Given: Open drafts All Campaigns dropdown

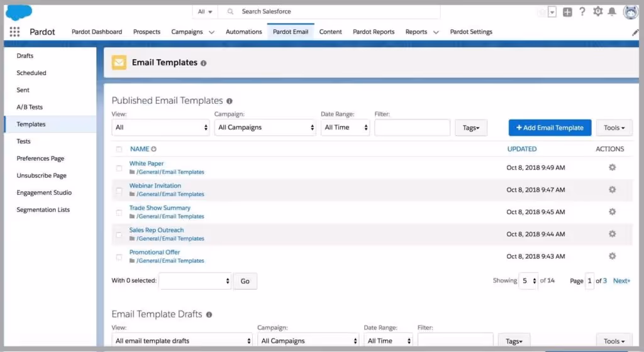Looking at the screenshot, I should [308, 341].
